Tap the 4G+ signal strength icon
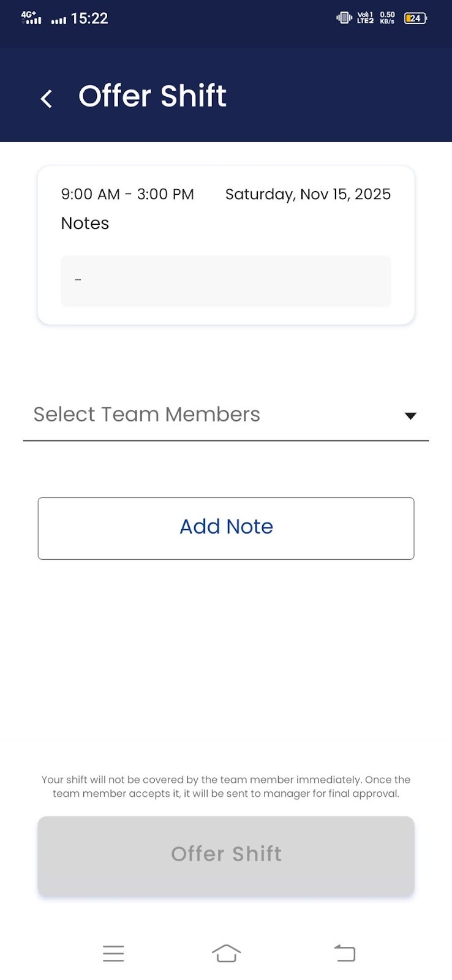 click(x=31, y=18)
